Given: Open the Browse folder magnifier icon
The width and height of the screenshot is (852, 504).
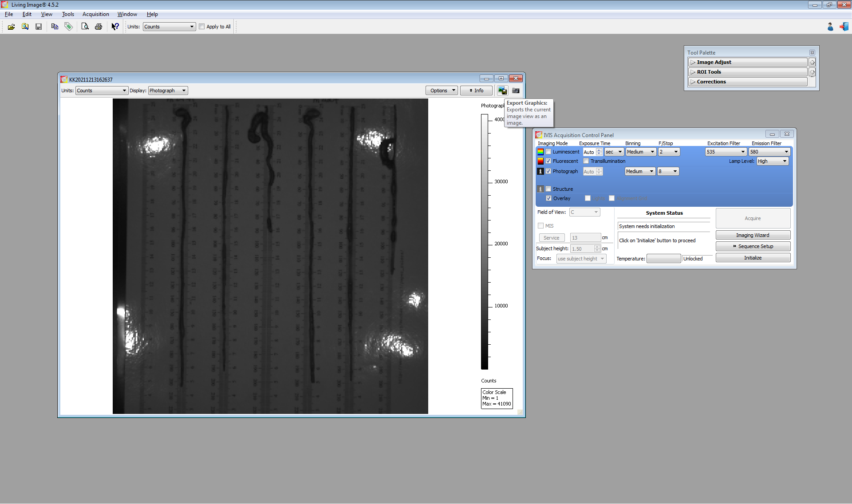Looking at the screenshot, I should pos(25,27).
